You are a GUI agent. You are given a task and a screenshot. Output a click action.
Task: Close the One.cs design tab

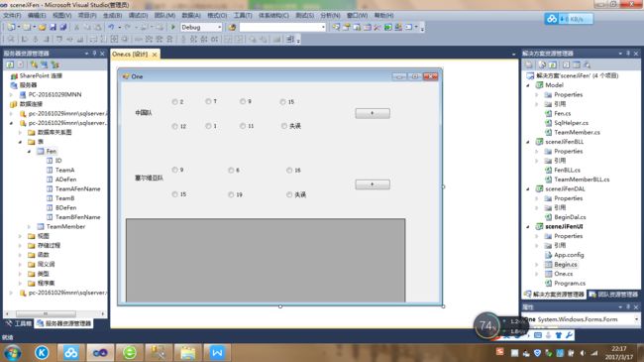tap(155, 55)
